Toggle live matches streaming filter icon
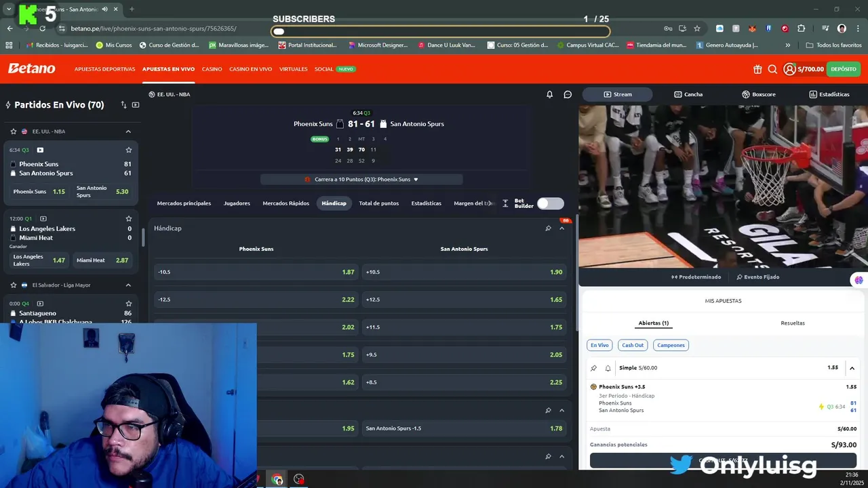 pyautogui.click(x=136, y=105)
